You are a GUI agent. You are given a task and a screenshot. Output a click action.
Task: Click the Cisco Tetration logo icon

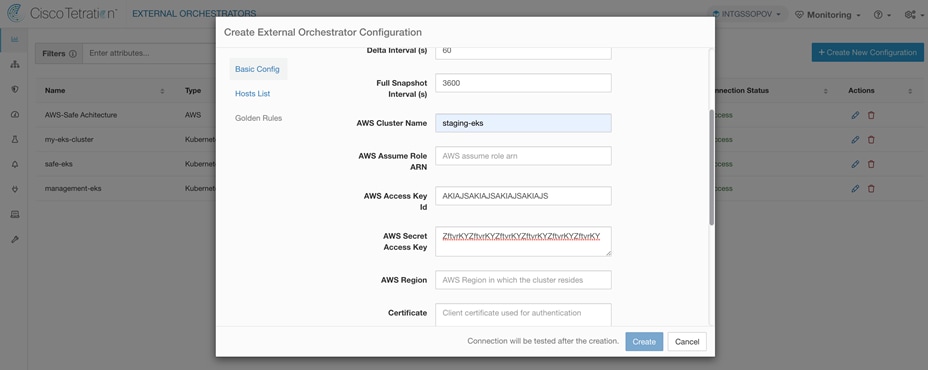(15, 13)
